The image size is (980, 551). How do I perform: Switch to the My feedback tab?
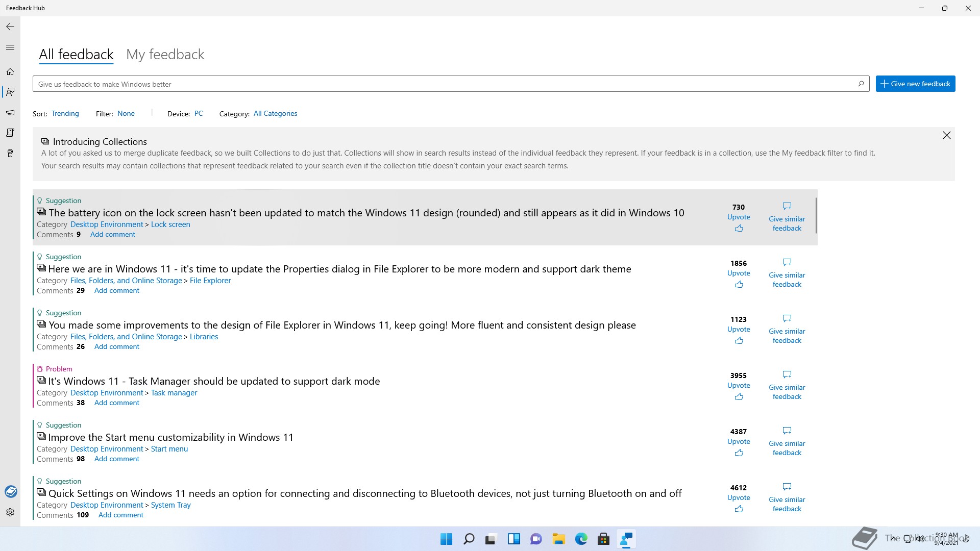[x=165, y=55]
